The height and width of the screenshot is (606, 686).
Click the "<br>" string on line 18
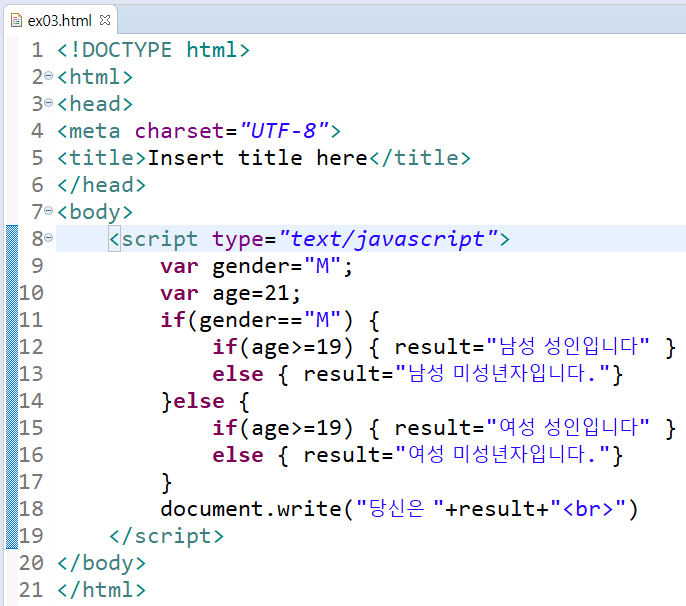tap(588, 509)
